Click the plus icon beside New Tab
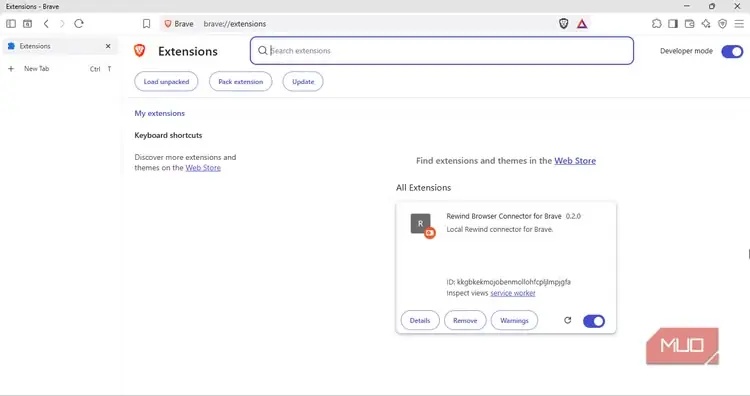Viewport: 750px width, 396px height. click(x=11, y=68)
